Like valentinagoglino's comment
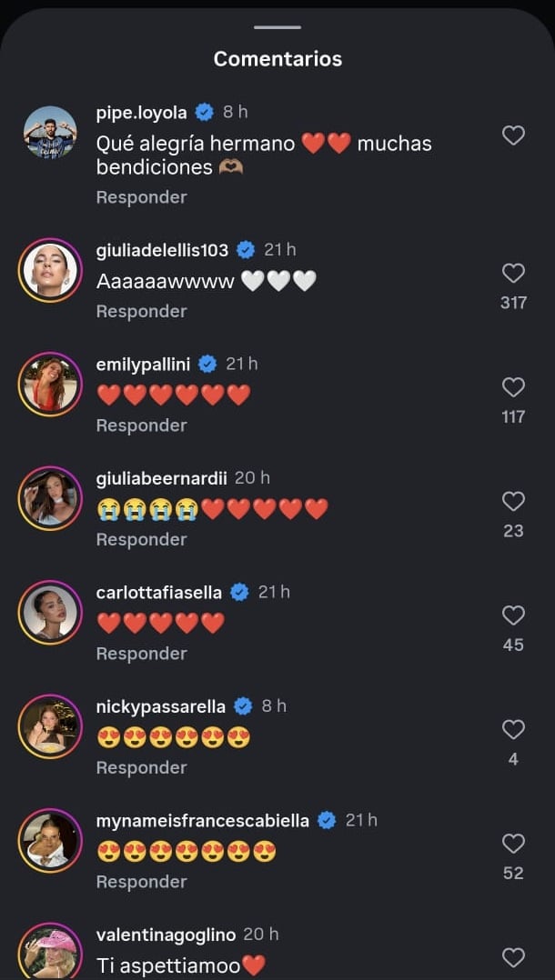This screenshot has width=555, height=980. coord(513,957)
